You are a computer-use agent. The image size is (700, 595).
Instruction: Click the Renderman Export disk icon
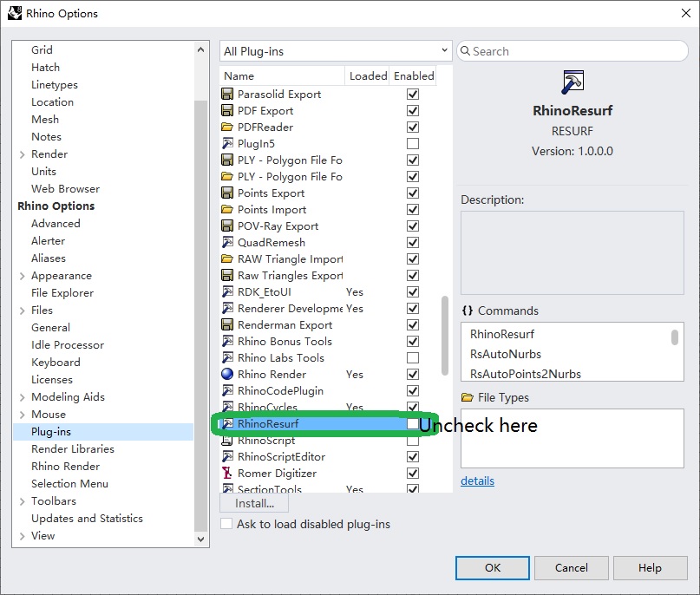(227, 325)
